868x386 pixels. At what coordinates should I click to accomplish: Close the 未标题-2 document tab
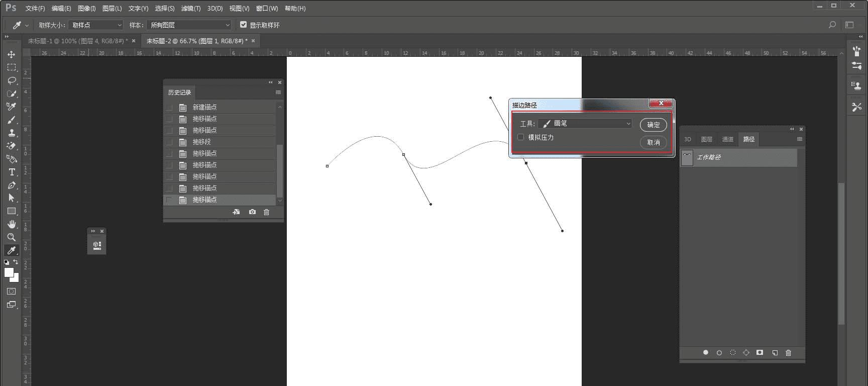tap(253, 41)
